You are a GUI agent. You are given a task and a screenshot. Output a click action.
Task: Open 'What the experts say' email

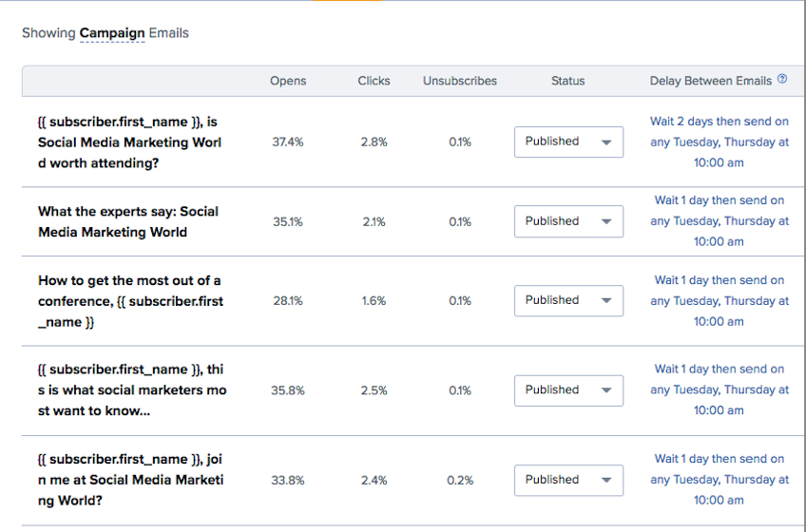pos(128,221)
